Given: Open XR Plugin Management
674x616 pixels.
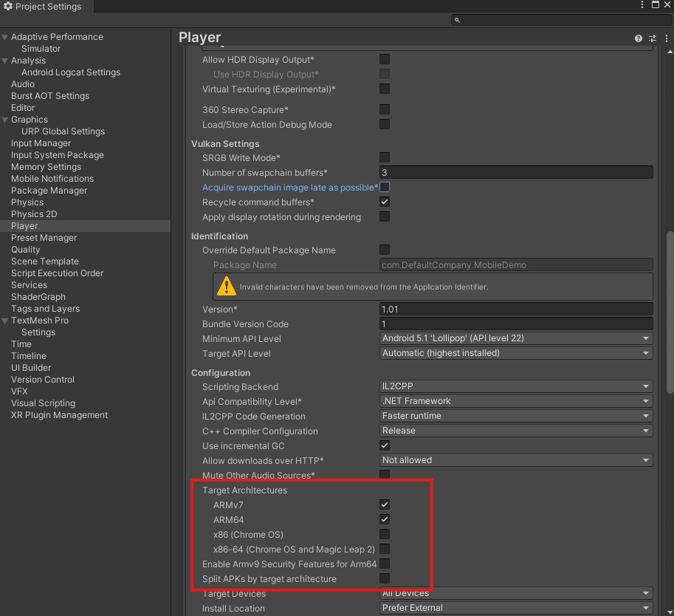Looking at the screenshot, I should [x=59, y=416].
